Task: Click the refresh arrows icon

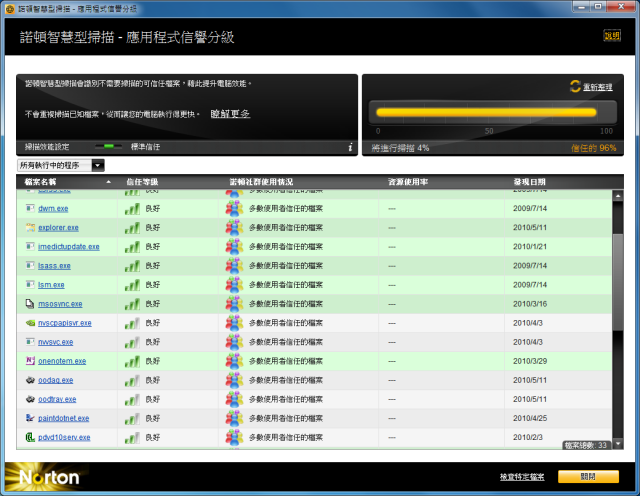Action: (575, 86)
